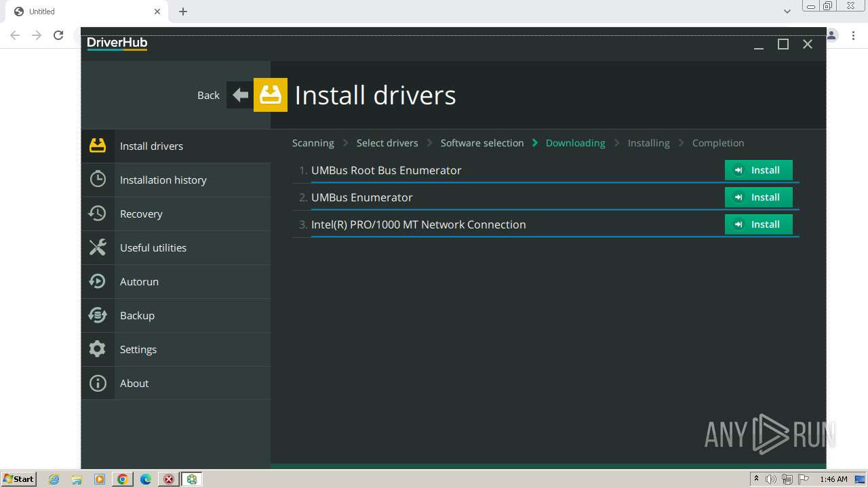Select Intel(R) PRO/1000 MT Network Connection text
Image resolution: width=868 pixels, height=488 pixels.
click(418, 224)
